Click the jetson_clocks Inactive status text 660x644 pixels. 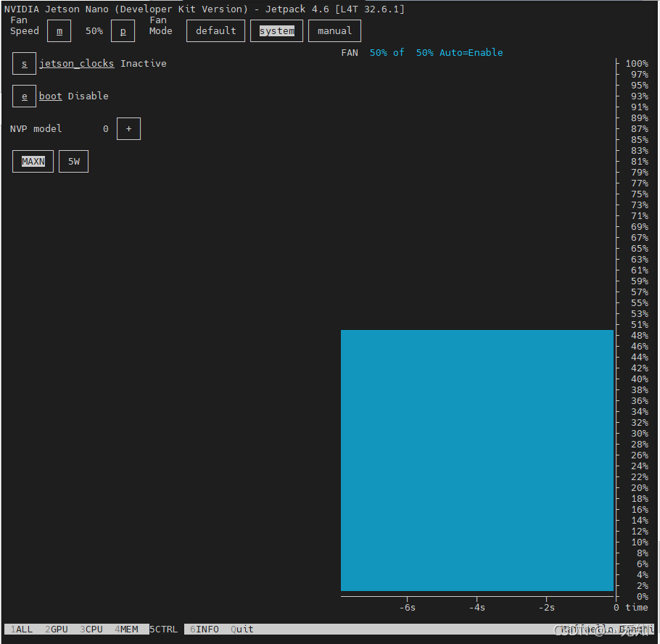click(x=144, y=64)
